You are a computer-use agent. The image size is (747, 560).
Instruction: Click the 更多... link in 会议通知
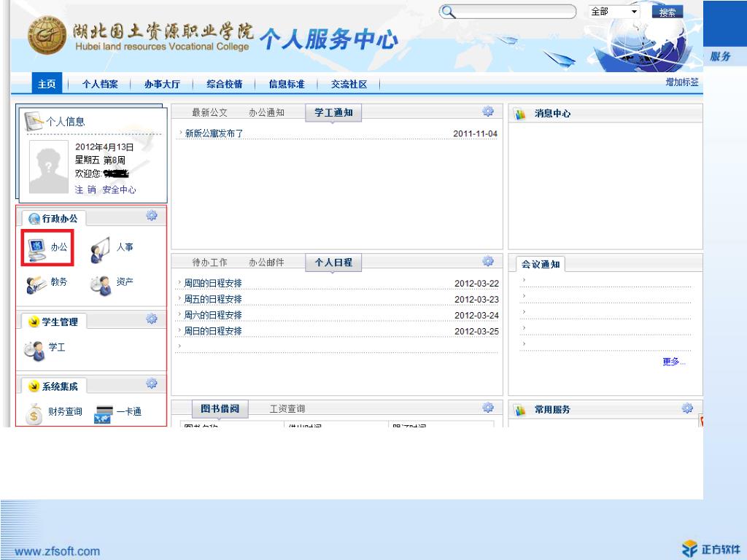[x=673, y=362]
